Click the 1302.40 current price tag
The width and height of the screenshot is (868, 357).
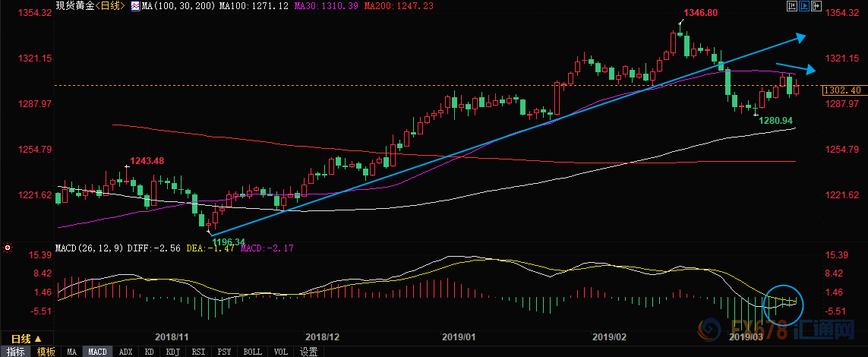click(x=844, y=90)
